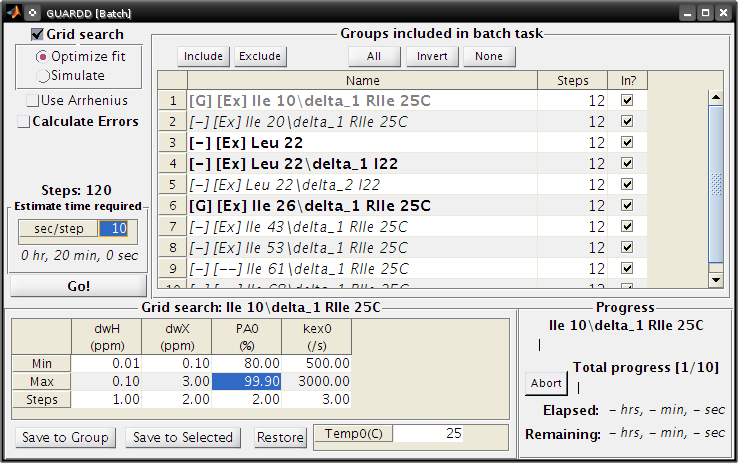738x463 pixels.
Task: Click row number 6 header in groups table
Action: pyautogui.click(x=173, y=206)
